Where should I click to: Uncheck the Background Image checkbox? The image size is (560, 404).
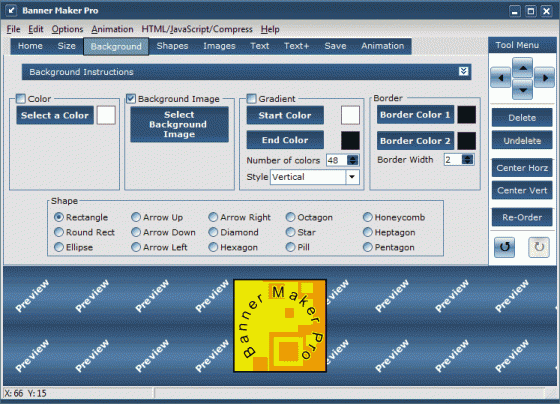(x=131, y=98)
